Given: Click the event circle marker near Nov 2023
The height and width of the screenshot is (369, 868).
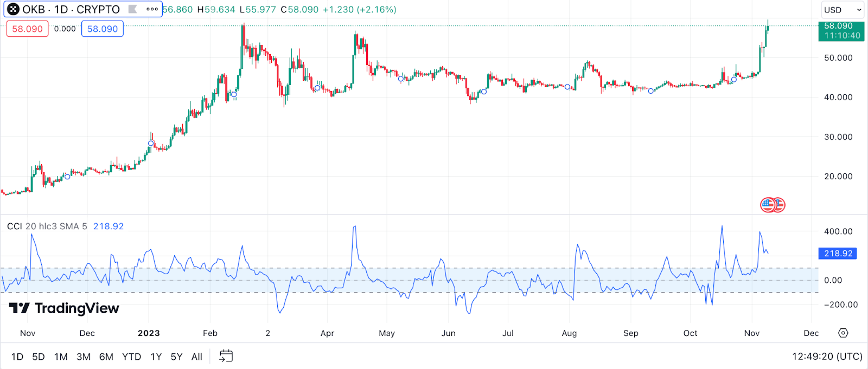Looking at the screenshot, I should point(734,80).
